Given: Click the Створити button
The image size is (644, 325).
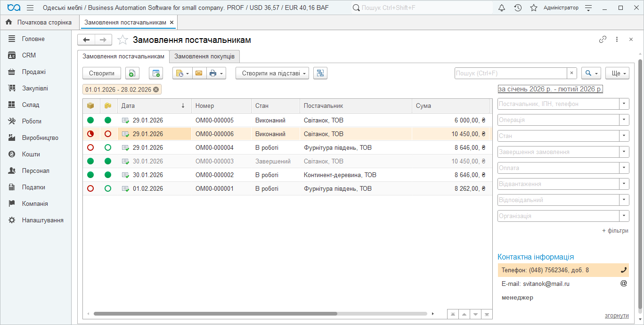Looking at the screenshot, I should 102,73.
